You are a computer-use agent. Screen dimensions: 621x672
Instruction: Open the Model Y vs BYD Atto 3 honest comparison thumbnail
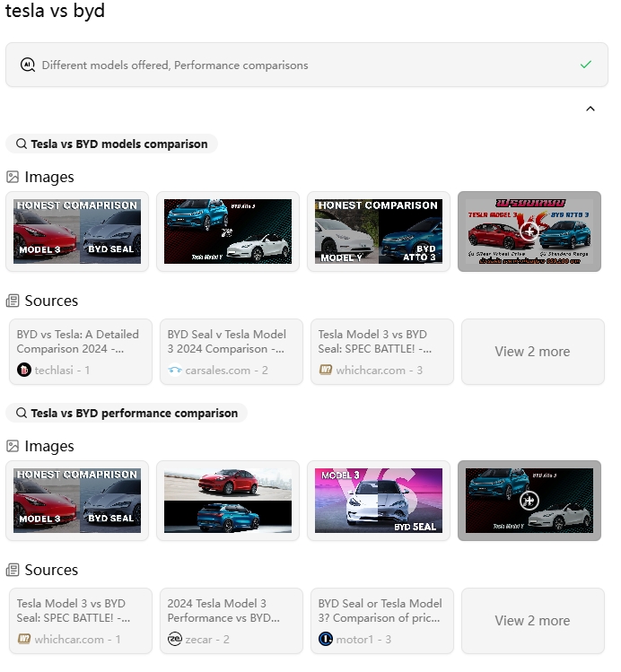pos(379,231)
